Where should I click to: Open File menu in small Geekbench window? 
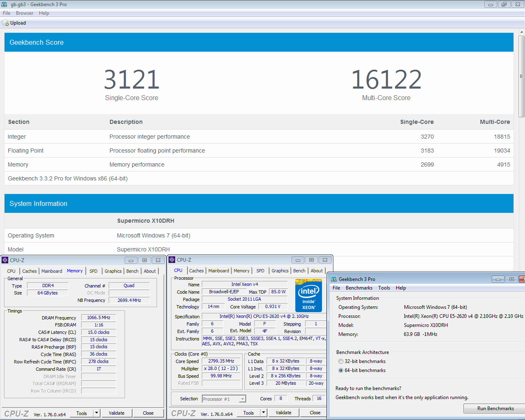336,288
